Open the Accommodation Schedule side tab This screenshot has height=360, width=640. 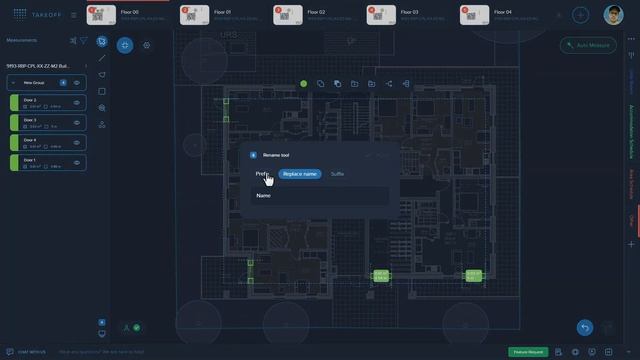pyautogui.click(x=631, y=132)
